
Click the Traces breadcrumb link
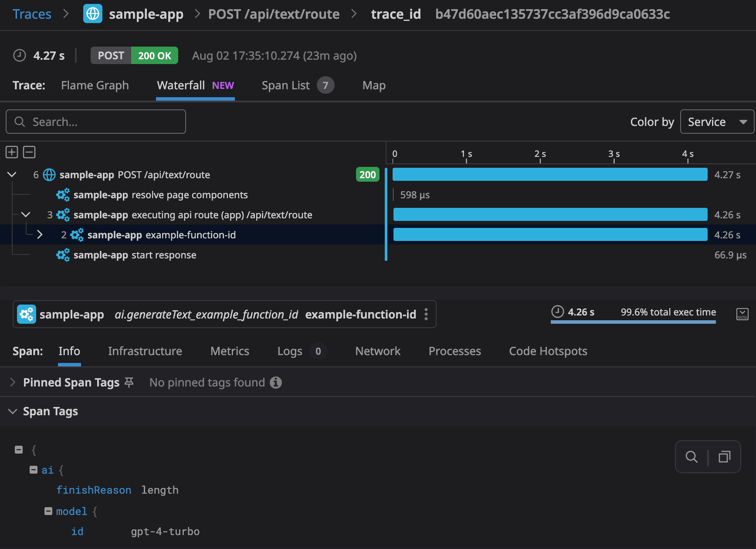[32, 14]
